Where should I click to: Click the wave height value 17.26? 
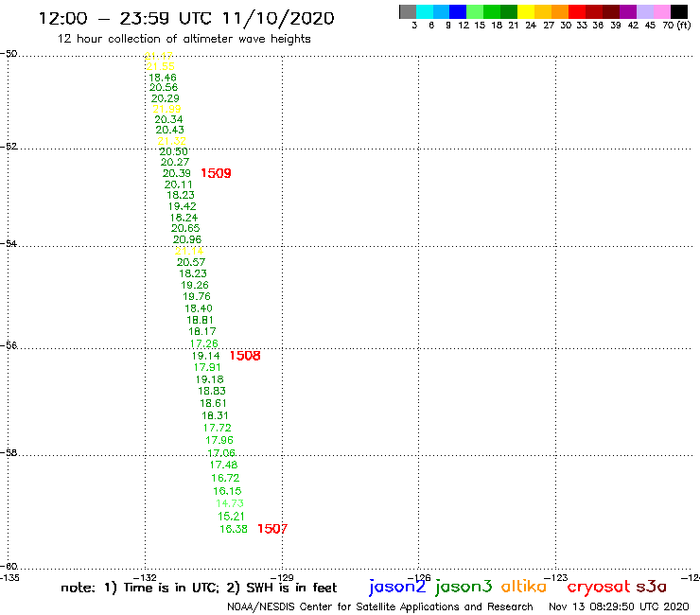point(204,343)
